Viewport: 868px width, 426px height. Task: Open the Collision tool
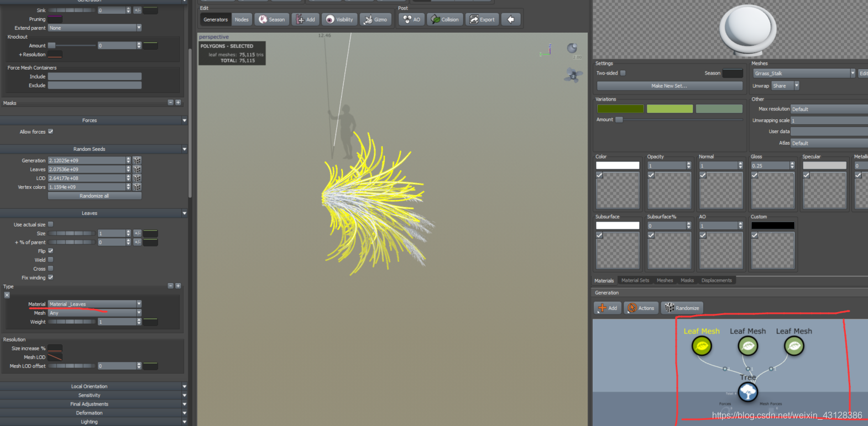point(445,19)
